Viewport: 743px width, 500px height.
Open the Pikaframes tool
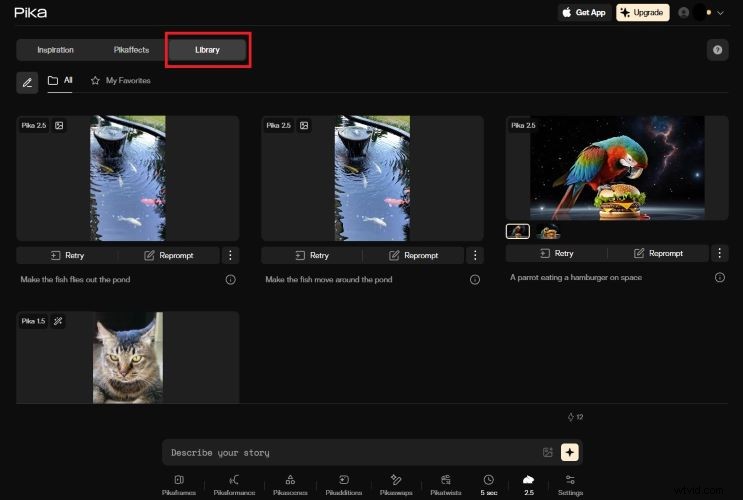[x=179, y=485]
